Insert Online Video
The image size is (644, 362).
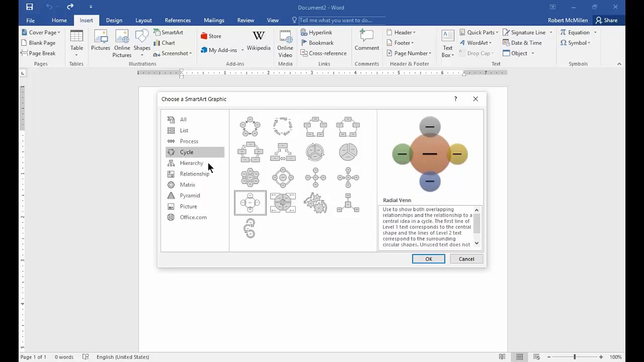point(285,43)
